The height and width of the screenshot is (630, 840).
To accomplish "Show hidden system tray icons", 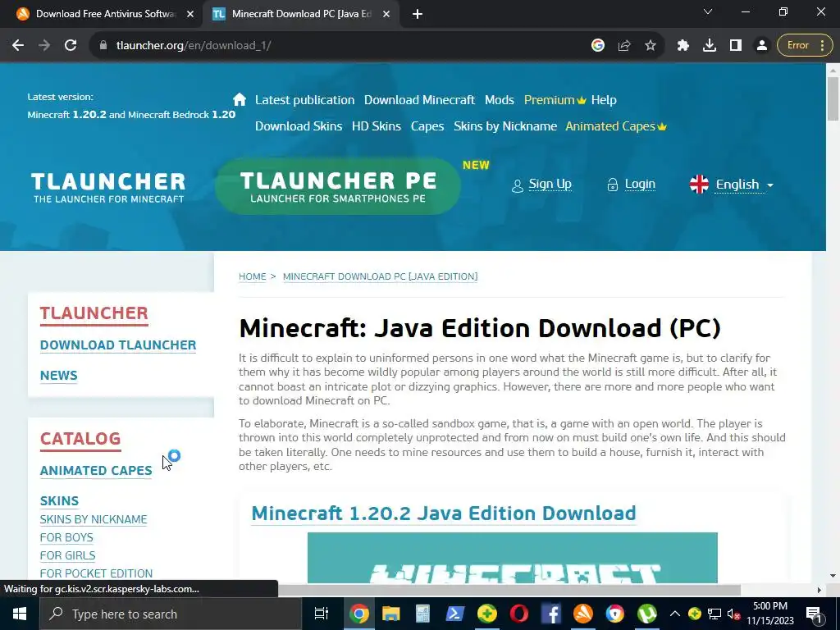I will pyautogui.click(x=675, y=614).
